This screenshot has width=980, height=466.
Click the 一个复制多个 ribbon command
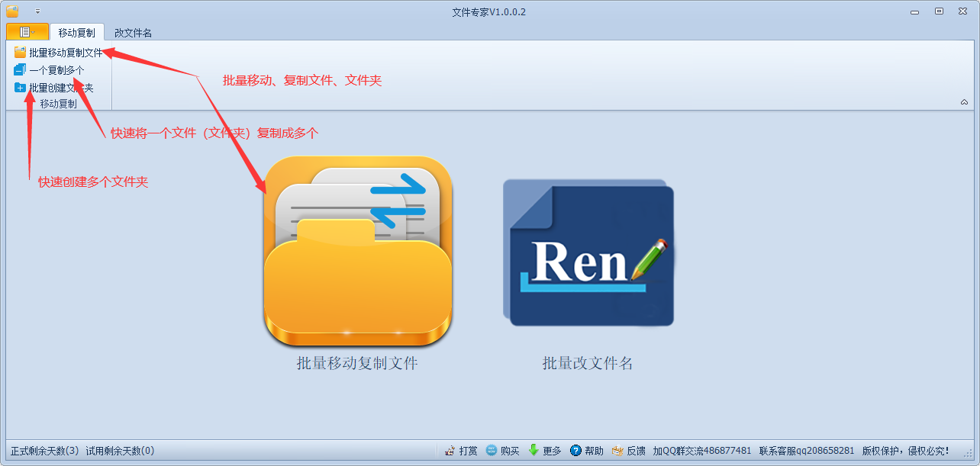(50, 70)
